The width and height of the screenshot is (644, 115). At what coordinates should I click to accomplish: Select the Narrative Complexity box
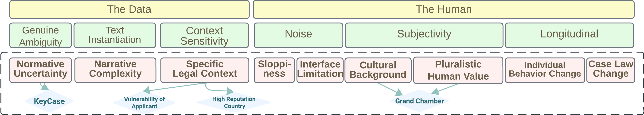(x=115, y=70)
